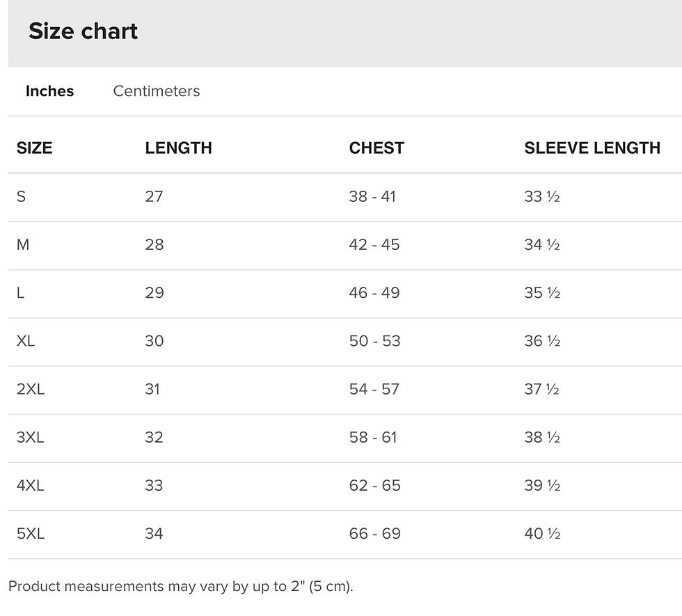Click the 50 - 53 chest value
The image size is (682, 616).
374,341
